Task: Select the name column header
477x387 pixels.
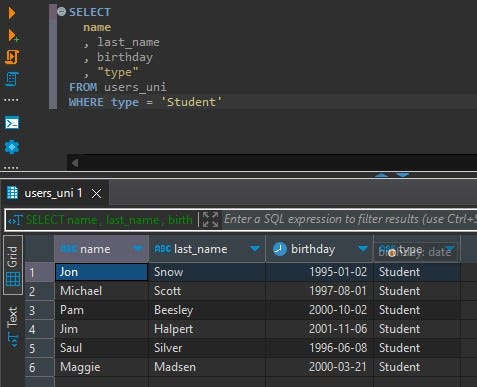Action: [101, 249]
